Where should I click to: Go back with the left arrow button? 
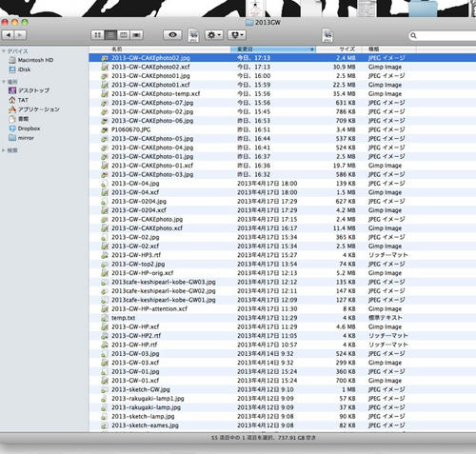click(8, 35)
